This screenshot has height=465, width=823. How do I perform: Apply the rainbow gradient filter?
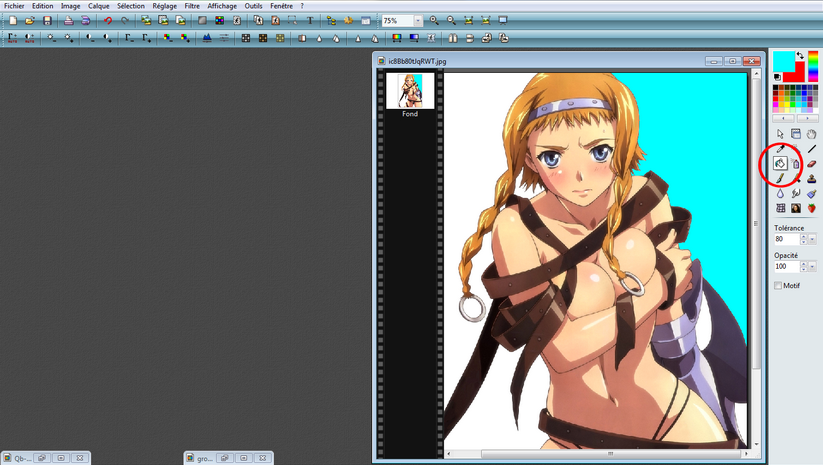coord(396,38)
